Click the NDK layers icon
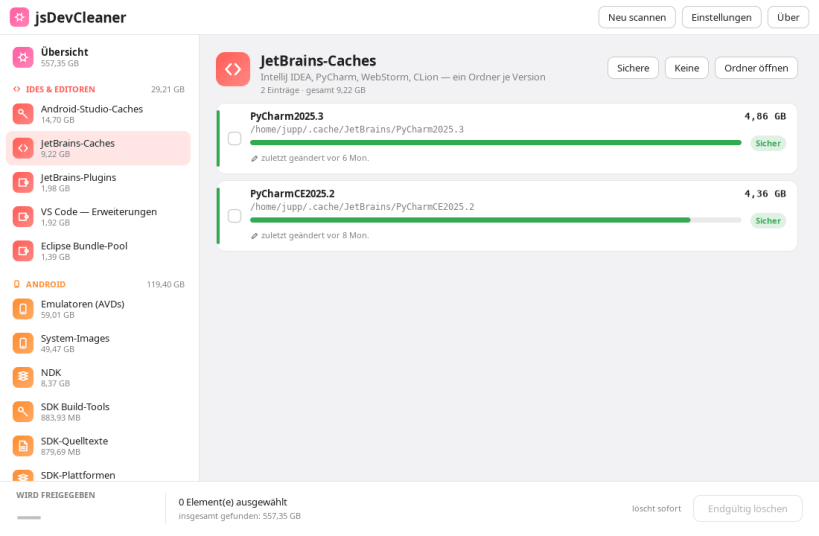819x536 pixels. pyautogui.click(x=23, y=378)
